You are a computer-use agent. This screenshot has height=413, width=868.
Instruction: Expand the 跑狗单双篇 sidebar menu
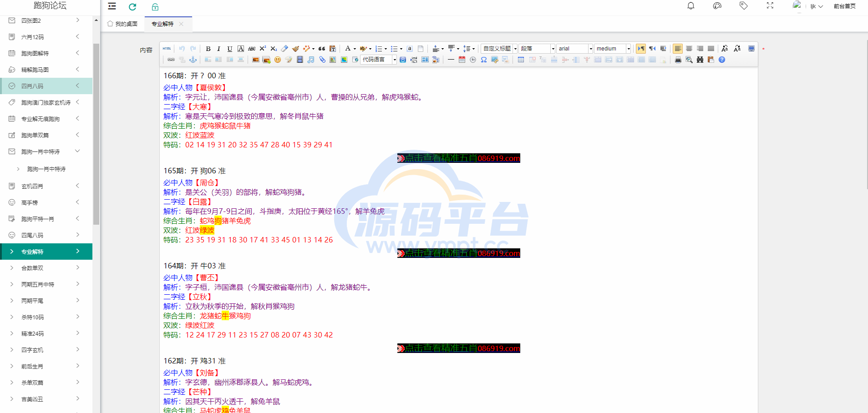(x=46, y=135)
